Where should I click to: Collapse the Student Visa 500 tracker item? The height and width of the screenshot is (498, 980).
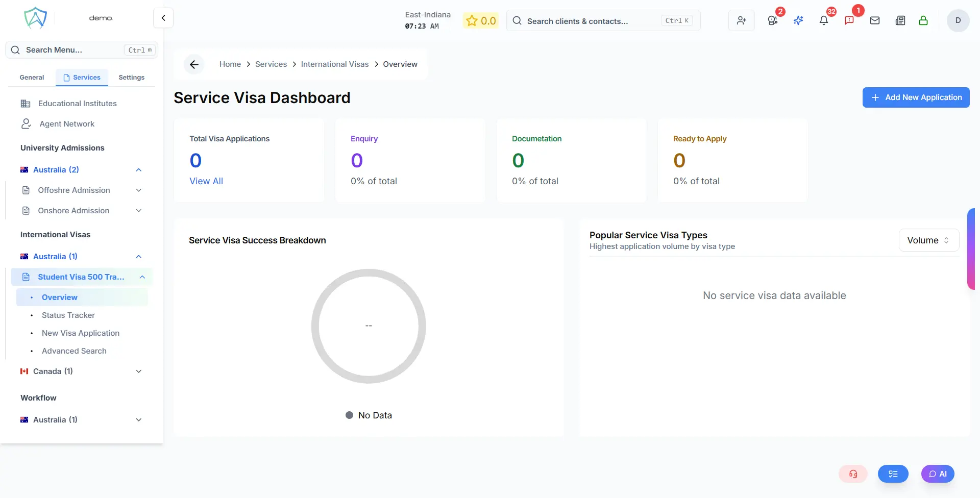coord(142,277)
